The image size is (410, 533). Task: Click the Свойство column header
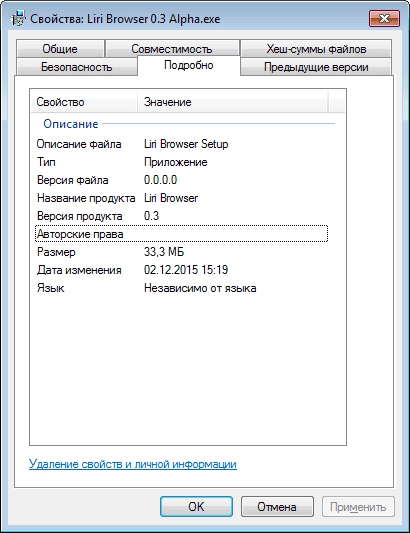[x=84, y=102]
